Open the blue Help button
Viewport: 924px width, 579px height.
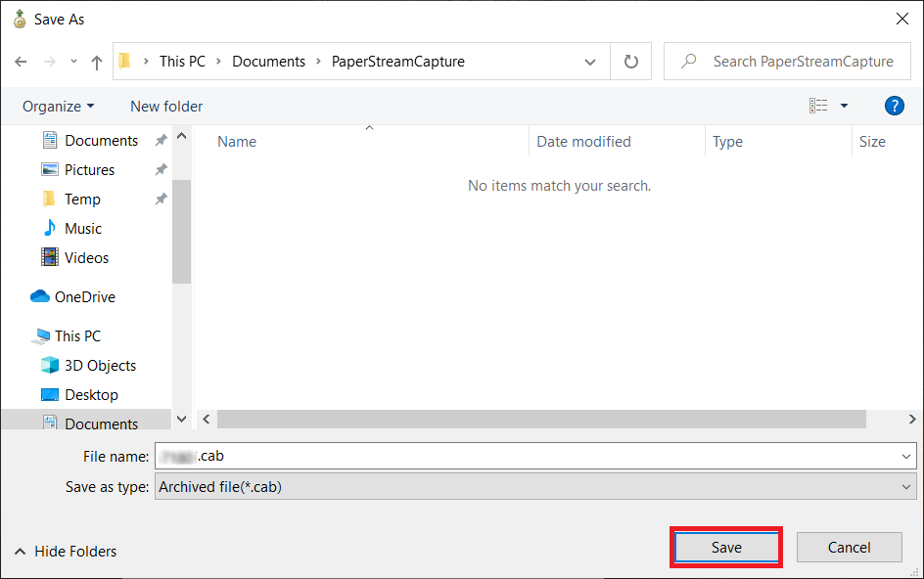(x=894, y=106)
